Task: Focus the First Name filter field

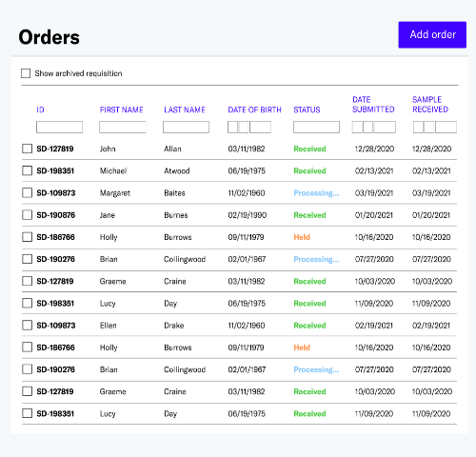Action: coord(123,127)
